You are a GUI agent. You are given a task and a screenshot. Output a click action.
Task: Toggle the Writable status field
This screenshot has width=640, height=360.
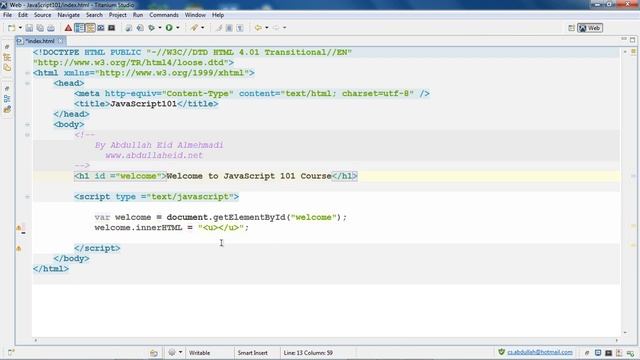(x=200, y=353)
